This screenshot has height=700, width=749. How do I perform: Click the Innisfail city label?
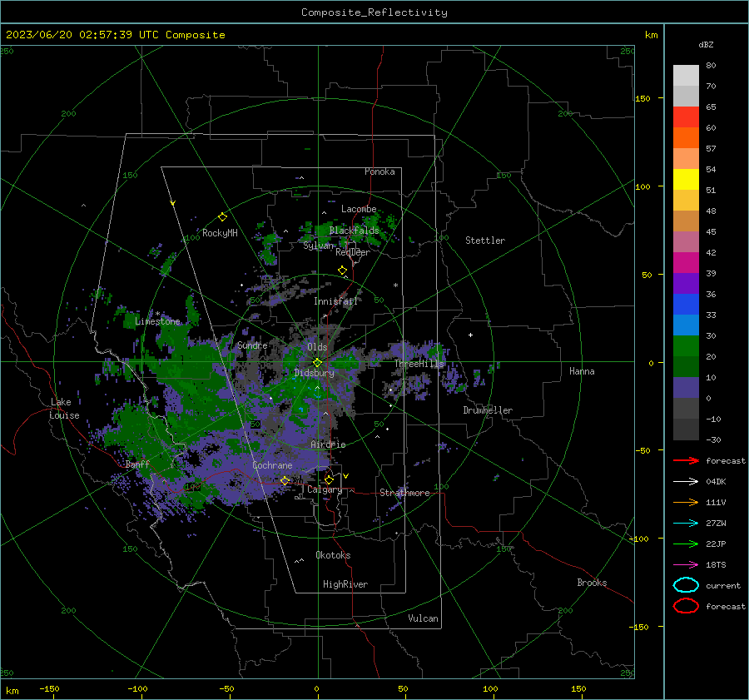tap(335, 301)
